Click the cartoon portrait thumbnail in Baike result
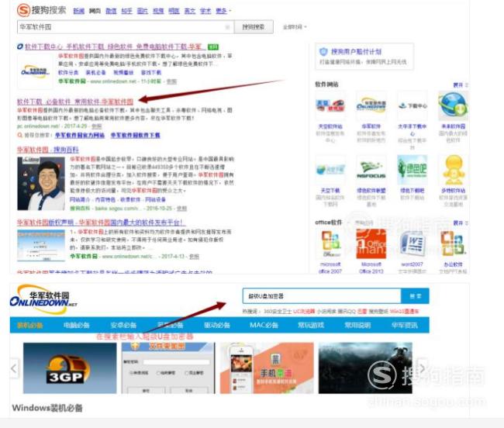Screen dimensions: 504x428 [41, 184]
